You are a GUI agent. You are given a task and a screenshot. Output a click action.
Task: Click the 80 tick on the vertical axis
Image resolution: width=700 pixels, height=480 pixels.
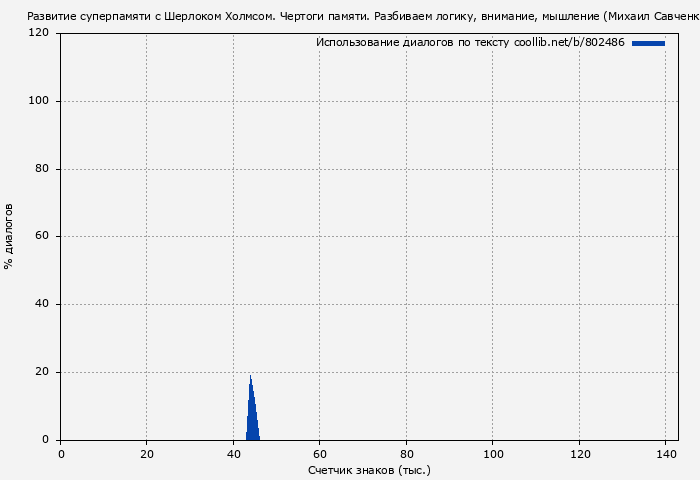pos(42,169)
